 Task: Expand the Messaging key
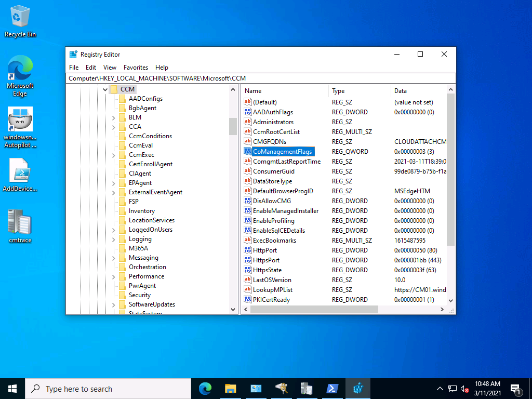coord(113,258)
